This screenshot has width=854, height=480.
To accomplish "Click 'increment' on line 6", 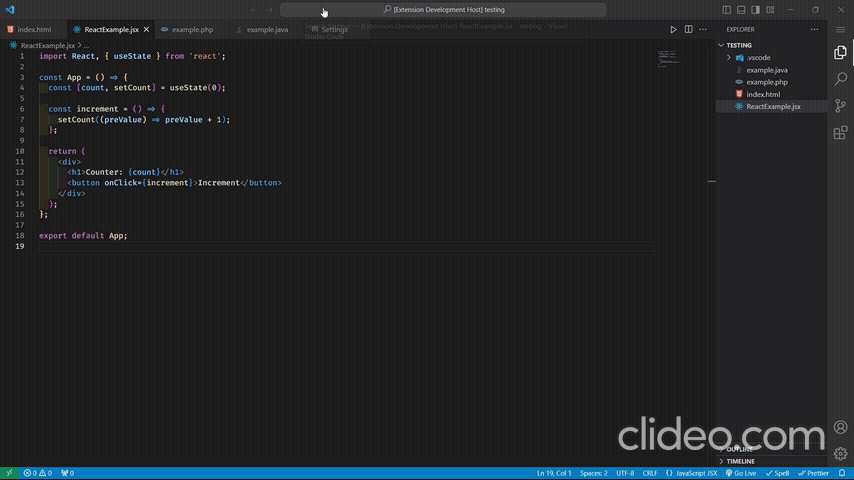I will (97, 109).
